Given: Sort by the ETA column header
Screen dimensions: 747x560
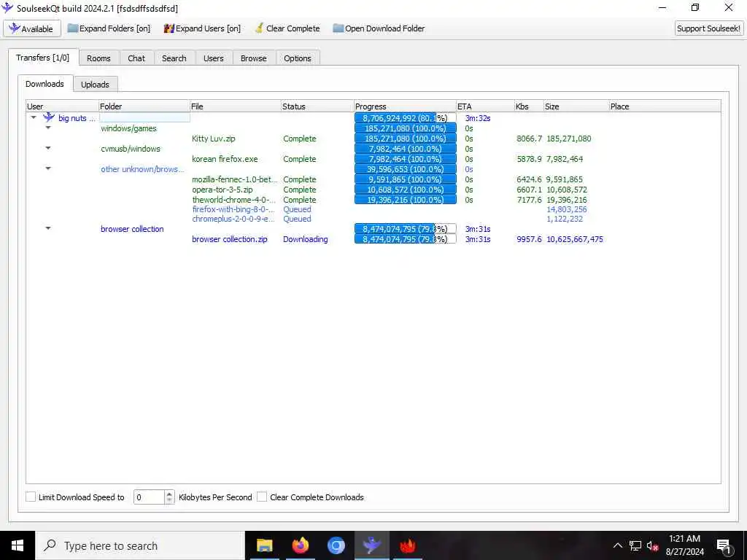Looking at the screenshot, I should coord(485,106).
